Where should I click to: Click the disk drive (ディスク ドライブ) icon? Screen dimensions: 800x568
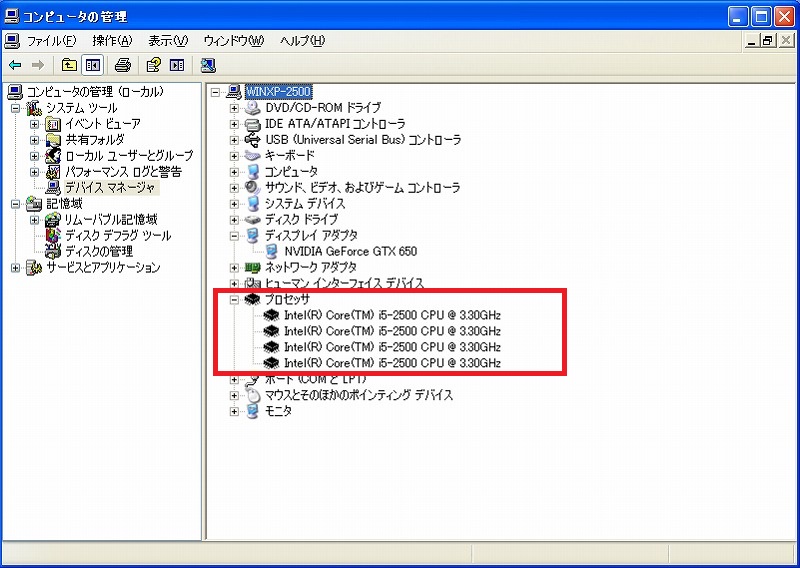tap(253, 219)
